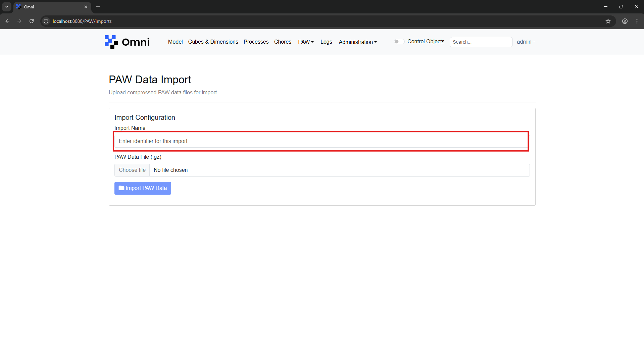Click the 'Import Configuration' heading
The height and width of the screenshot is (345, 644).
145,117
